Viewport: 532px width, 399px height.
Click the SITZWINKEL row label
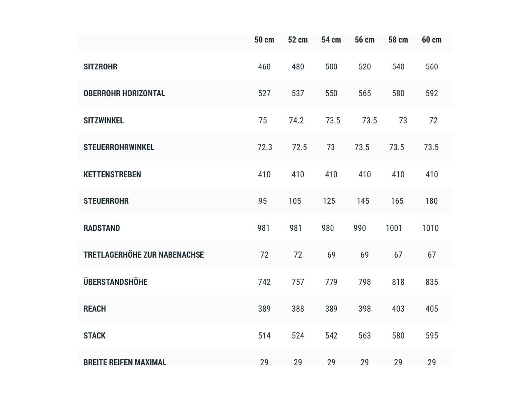click(103, 121)
